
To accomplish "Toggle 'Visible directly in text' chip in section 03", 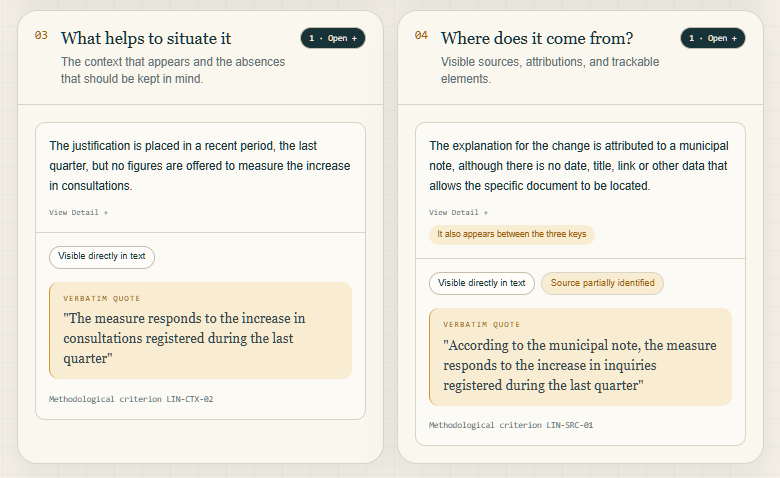I will tap(101, 257).
